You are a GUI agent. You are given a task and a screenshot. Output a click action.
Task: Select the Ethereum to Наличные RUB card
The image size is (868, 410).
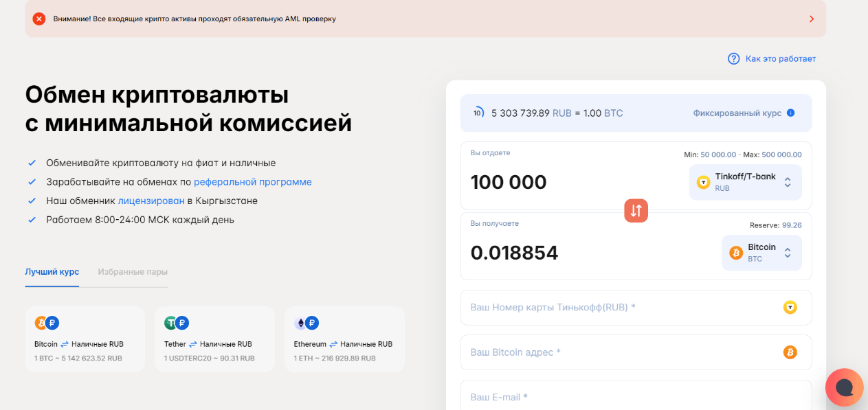[x=344, y=339]
